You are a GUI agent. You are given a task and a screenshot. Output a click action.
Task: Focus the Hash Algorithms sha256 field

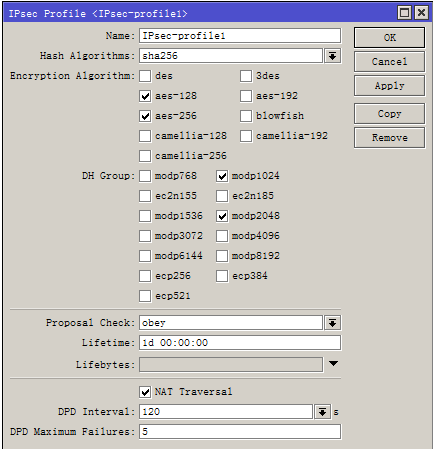click(231, 56)
